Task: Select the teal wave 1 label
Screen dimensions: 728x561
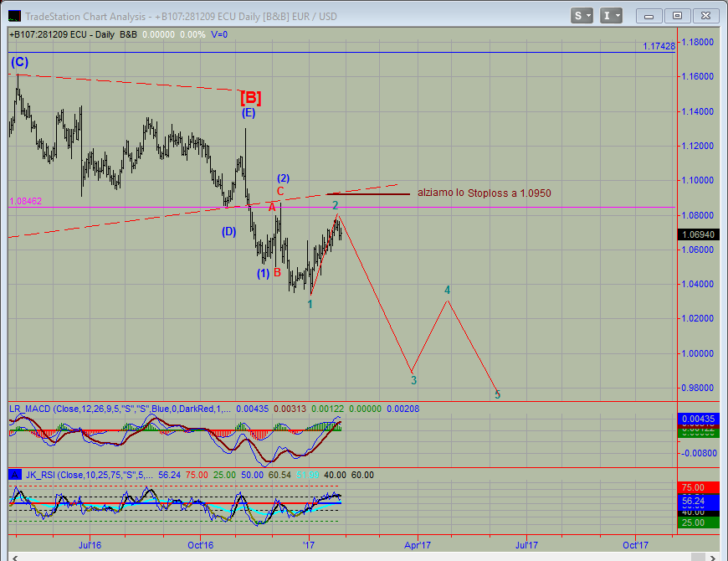Action: click(x=310, y=304)
